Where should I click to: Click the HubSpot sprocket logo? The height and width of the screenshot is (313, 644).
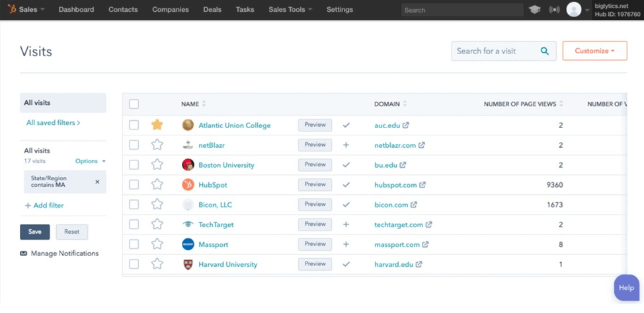[11, 9]
